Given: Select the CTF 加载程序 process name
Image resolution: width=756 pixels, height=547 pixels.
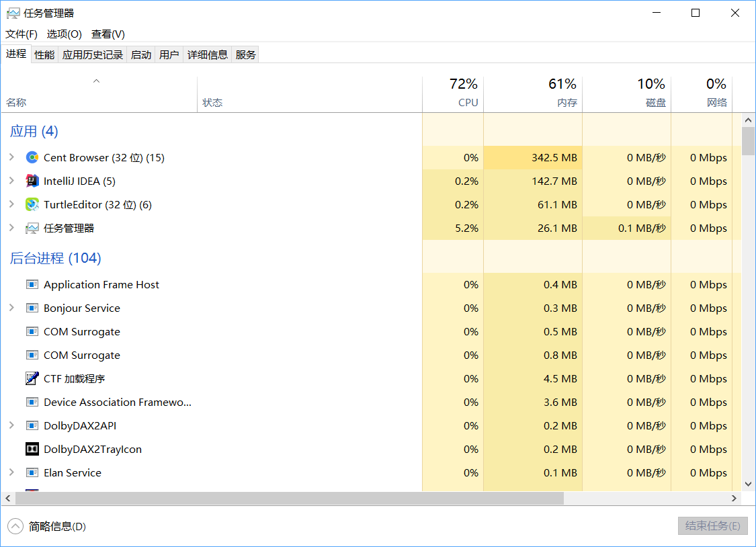Looking at the screenshot, I should click(74, 379).
